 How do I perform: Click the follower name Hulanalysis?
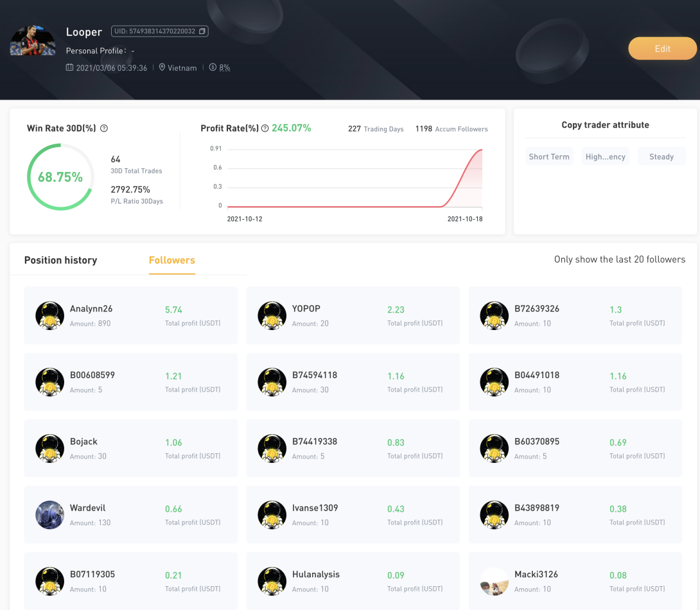[315, 575]
